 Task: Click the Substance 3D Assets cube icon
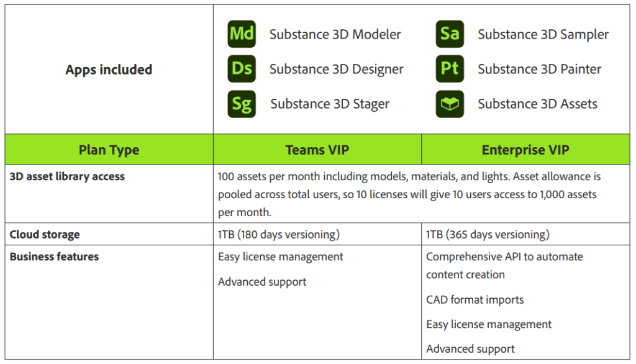click(450, 104)
